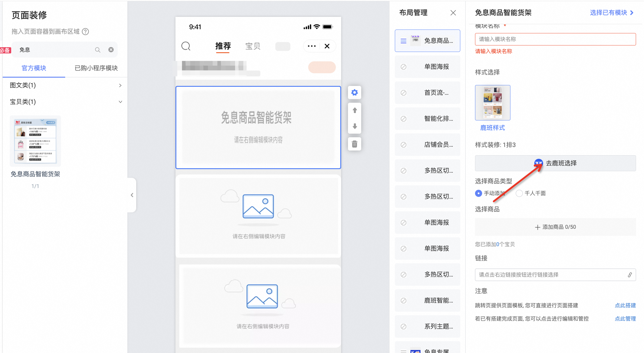
Task: Click the peach pill button in phone preview
Action: pos(322,67)
